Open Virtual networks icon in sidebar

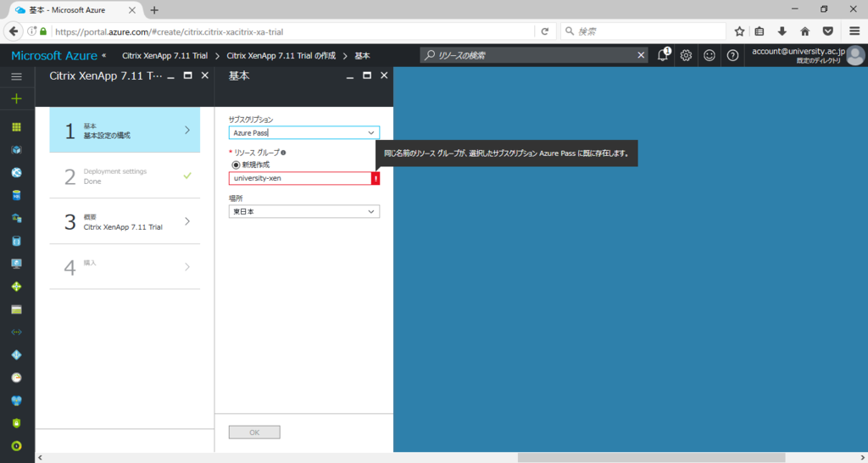tap(17, 332)
